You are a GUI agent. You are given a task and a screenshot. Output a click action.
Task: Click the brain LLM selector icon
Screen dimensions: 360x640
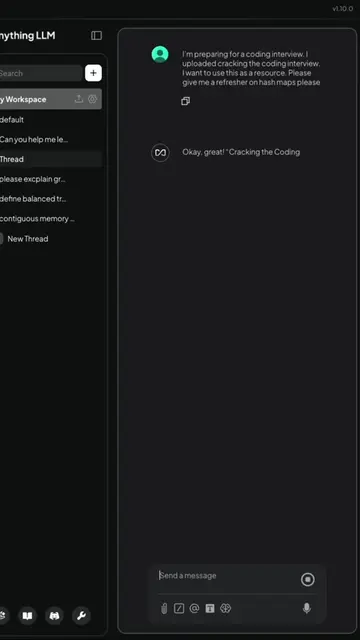tap(226, 609)
